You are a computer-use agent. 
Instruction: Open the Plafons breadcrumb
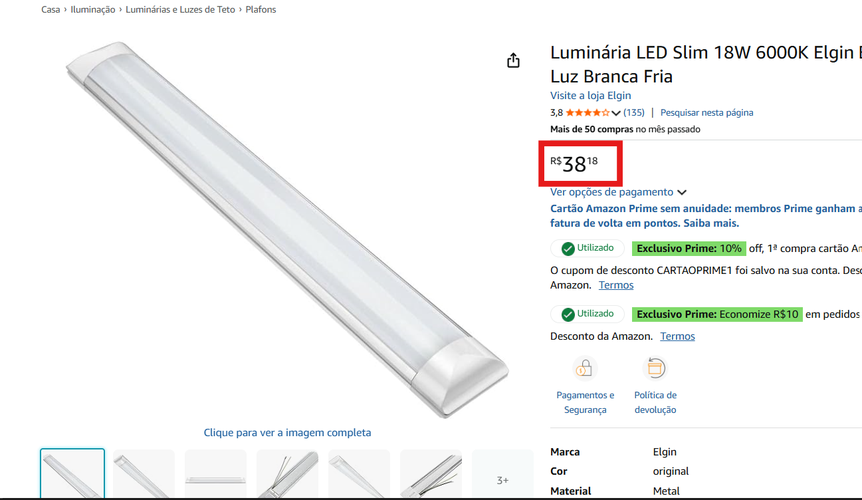click(x=261, y=9)
